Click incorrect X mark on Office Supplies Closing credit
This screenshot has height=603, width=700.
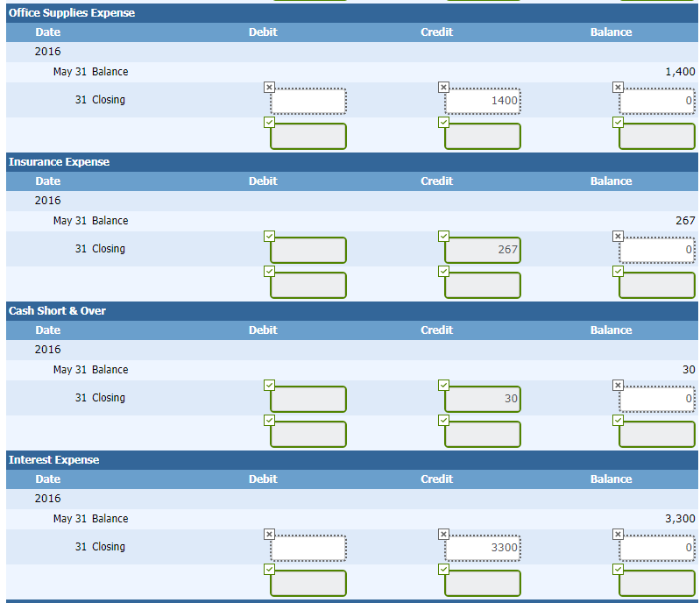(443, 87)
